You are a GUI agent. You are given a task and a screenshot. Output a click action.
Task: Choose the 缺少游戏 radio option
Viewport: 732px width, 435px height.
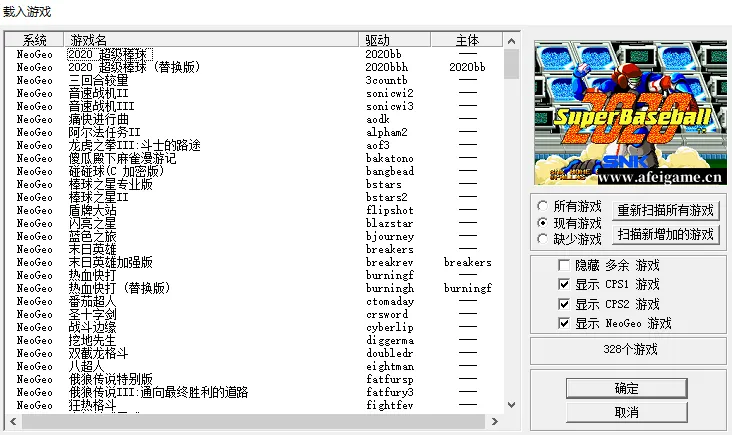pyautogui.click(x=542, y=239)
